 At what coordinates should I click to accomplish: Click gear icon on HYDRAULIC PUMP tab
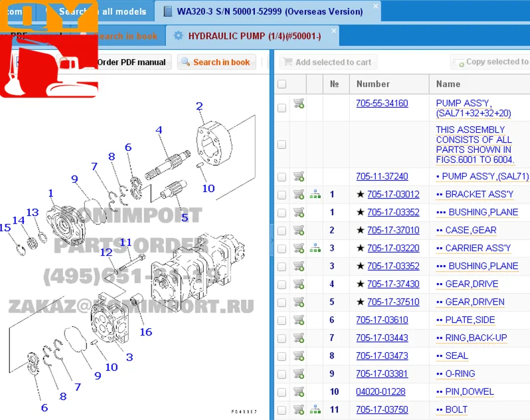(x=178, y=35)
